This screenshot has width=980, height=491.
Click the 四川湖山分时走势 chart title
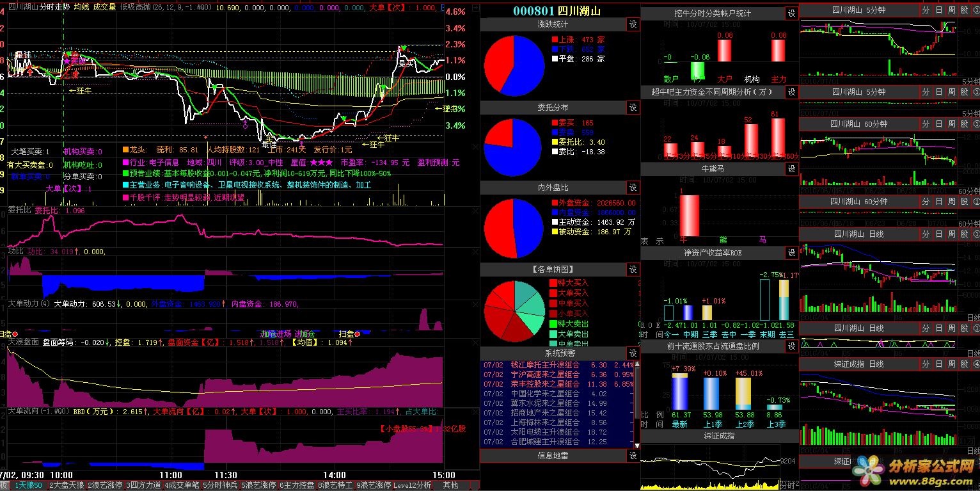38,6
